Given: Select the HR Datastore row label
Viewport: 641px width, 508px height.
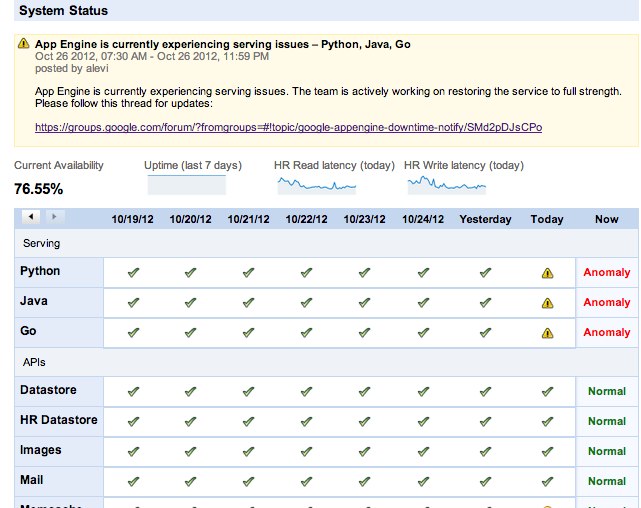Looking at the screenshot, I should [x=58, y=420].
